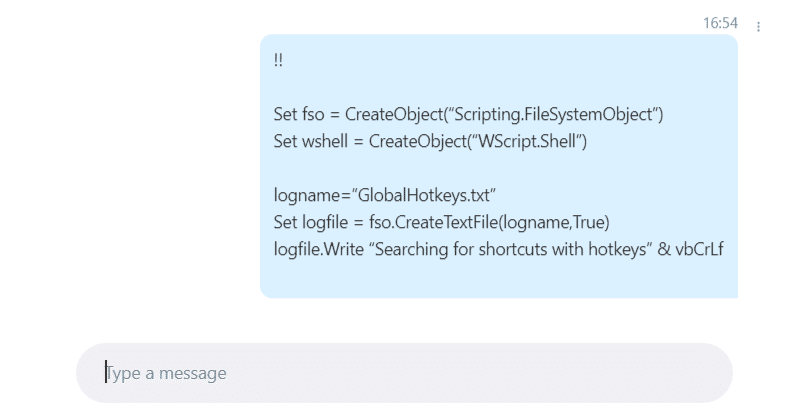Image resolution: width=786 pixels, height=416 pixels.
Task: Click the Set fso = CreateObject line
Action: pos(468,114)
